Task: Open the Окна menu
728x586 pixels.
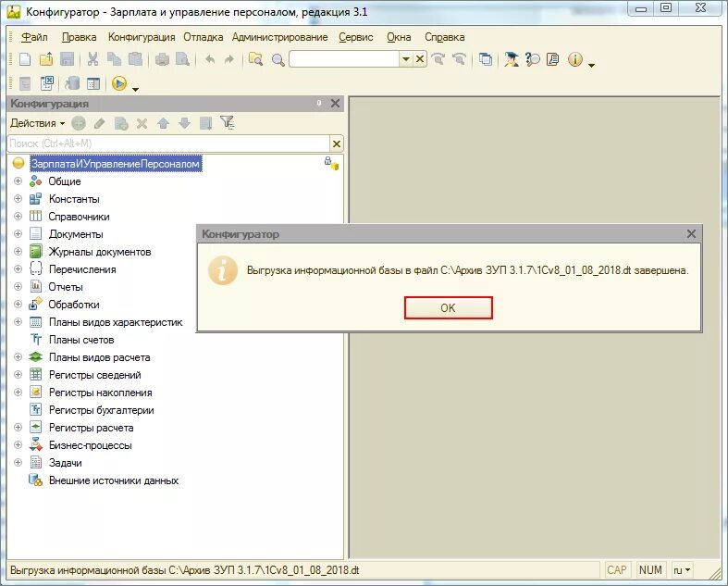Action: coord(399,37)
